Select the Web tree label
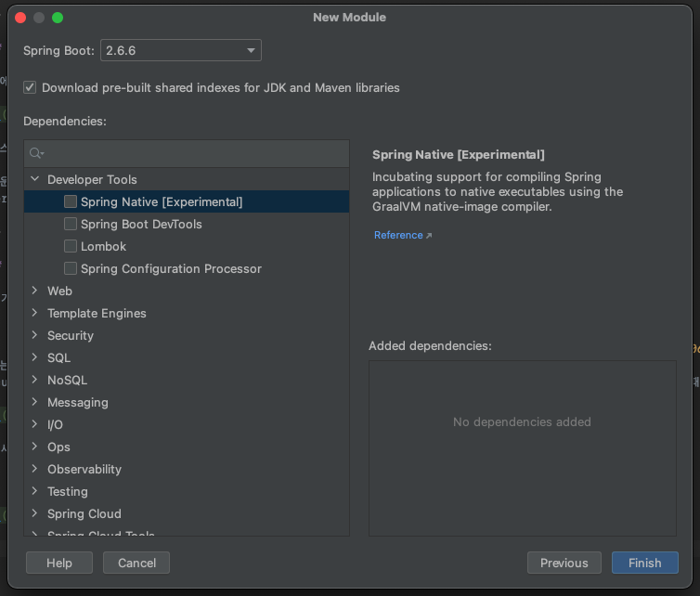This screenshot has height=596, width=700. 59,292
